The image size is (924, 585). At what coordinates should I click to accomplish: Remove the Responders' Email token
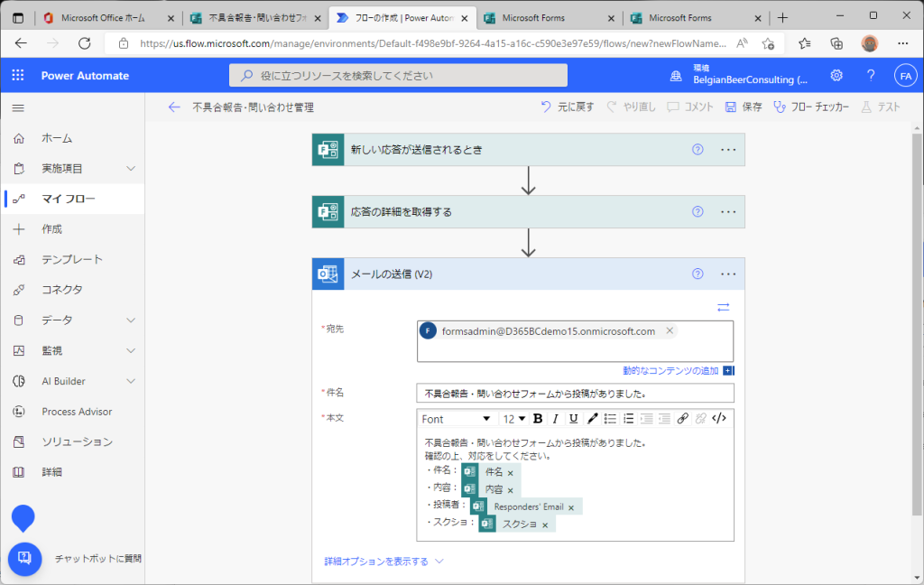click(571, 507)
